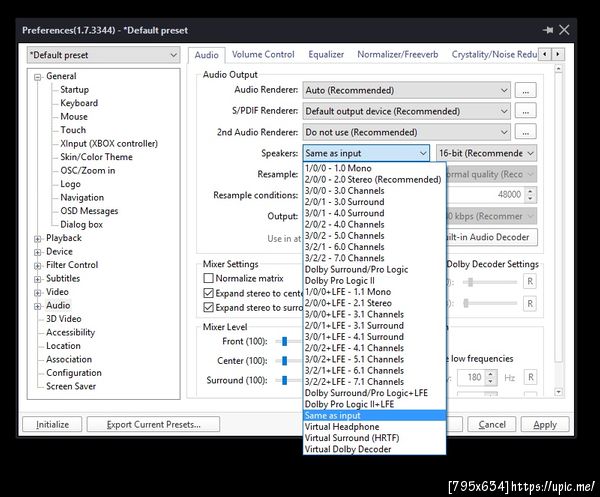
Task: Open the Audio Renderer dropdown
Action: (406, 91)
